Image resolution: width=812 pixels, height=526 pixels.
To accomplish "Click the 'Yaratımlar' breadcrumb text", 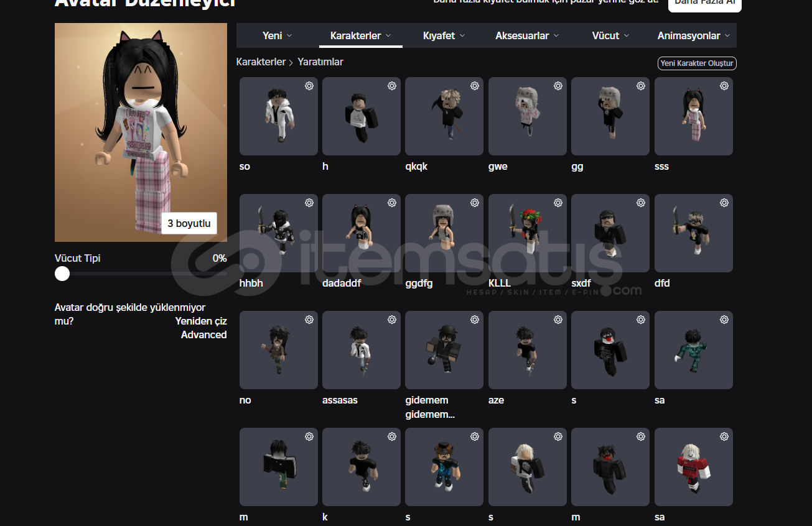I will [320, 62].
